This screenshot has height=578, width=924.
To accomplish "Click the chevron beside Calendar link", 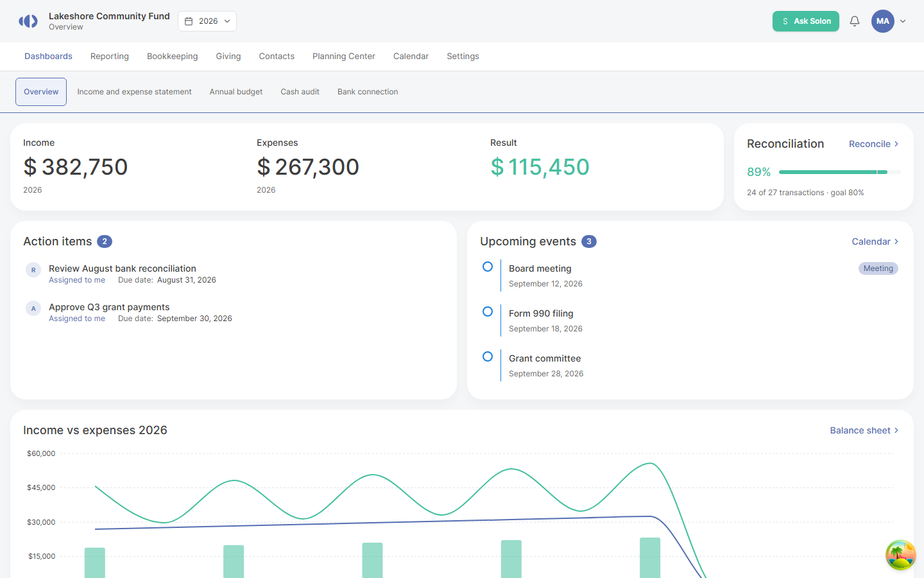I will coord(896,241).
